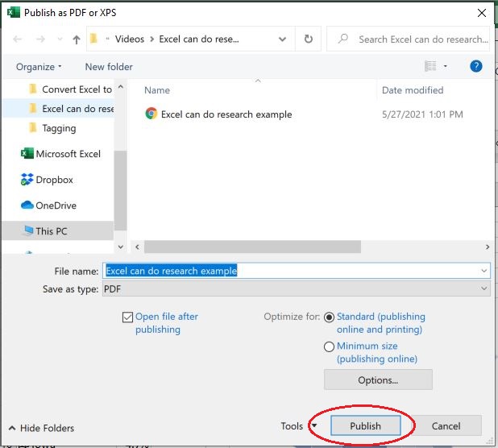
Task: Open the Tools dropdown menu
Action: point(298,425)
